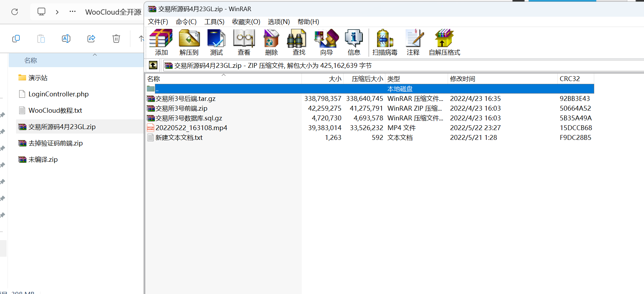Click the Explorer share icon
Viewport: 644px width, 294px height.
[x=91, y=39]
